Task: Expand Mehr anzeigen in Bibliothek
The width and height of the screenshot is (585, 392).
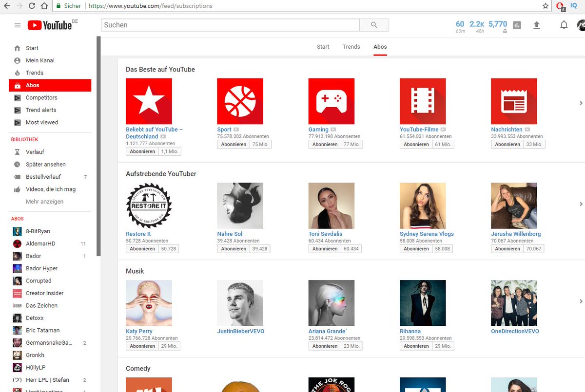Action: point(44,202)
